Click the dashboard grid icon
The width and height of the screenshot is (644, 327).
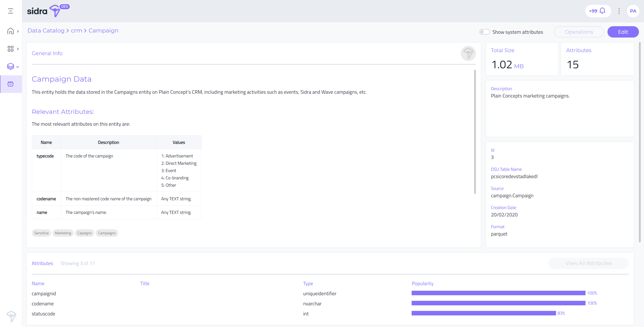[11, 49]
